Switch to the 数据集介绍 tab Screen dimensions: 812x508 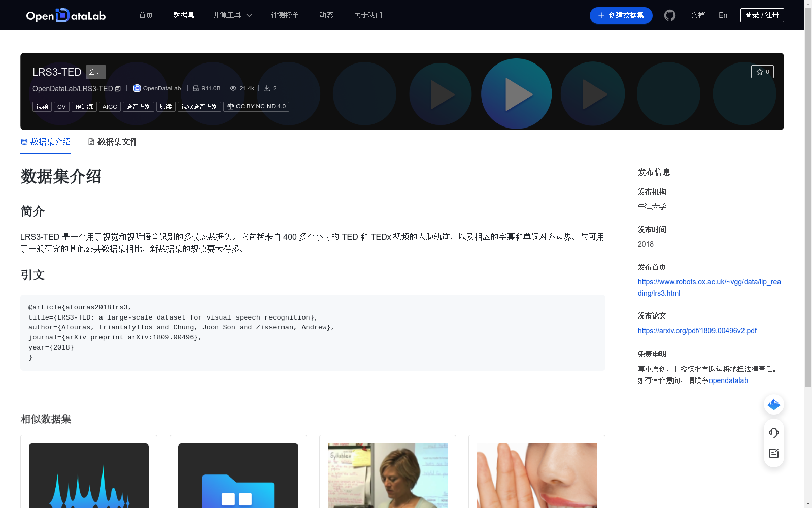46,142
